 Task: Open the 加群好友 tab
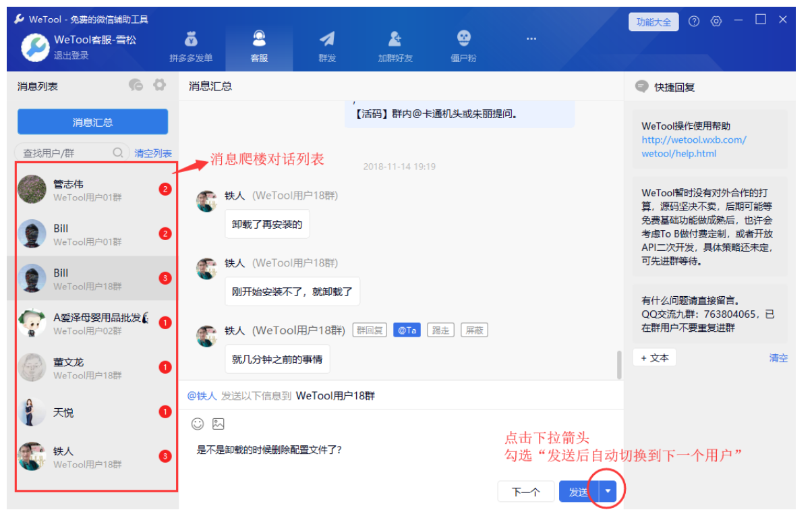tap(395, 46)
